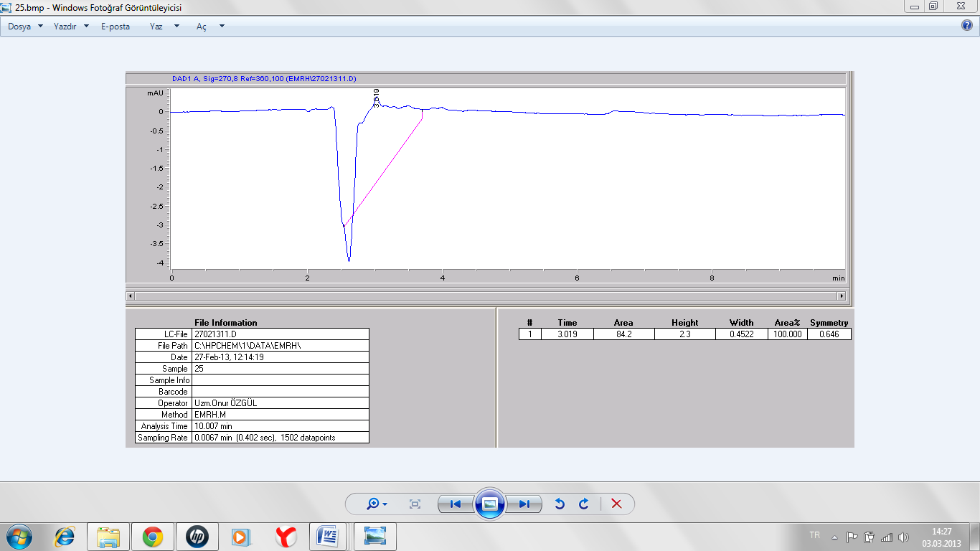
Task: Open the volume speaker tray icon
Action: [903, 537]
